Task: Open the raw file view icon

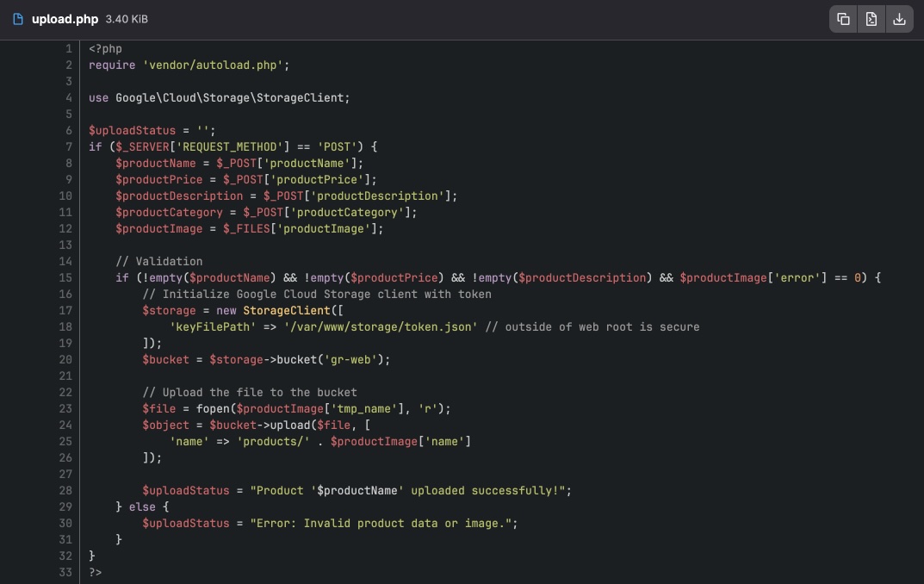Action: point(871,19)
